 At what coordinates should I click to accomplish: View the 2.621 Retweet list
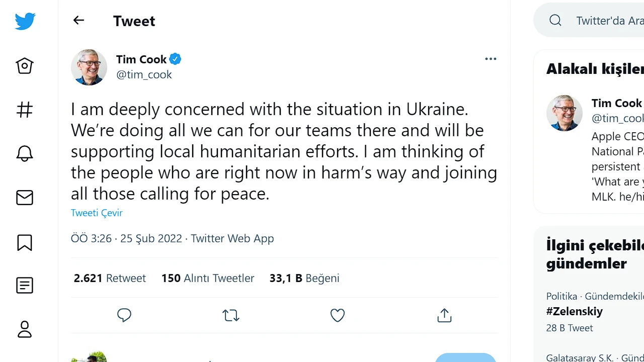[x=110, y=278]
